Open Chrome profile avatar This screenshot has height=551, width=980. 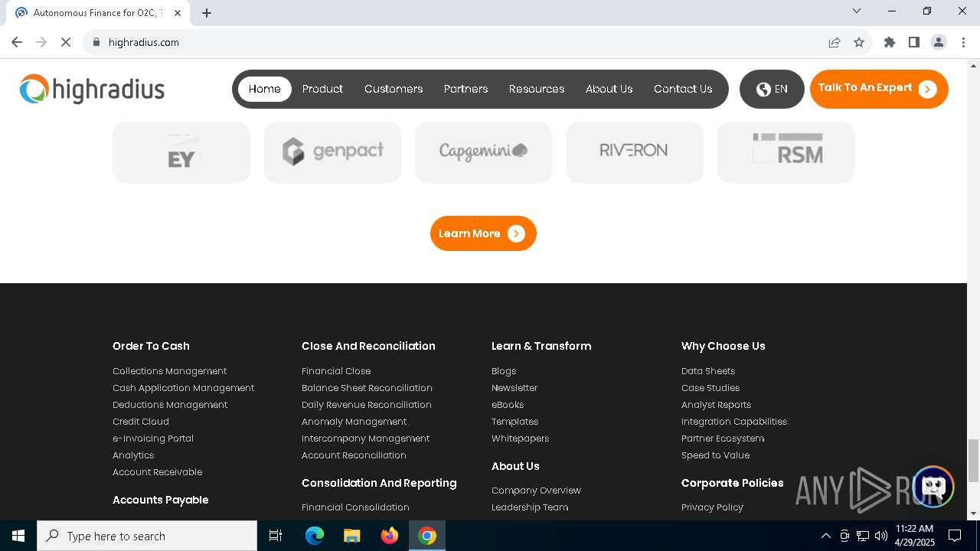click(x=939, y=42)
